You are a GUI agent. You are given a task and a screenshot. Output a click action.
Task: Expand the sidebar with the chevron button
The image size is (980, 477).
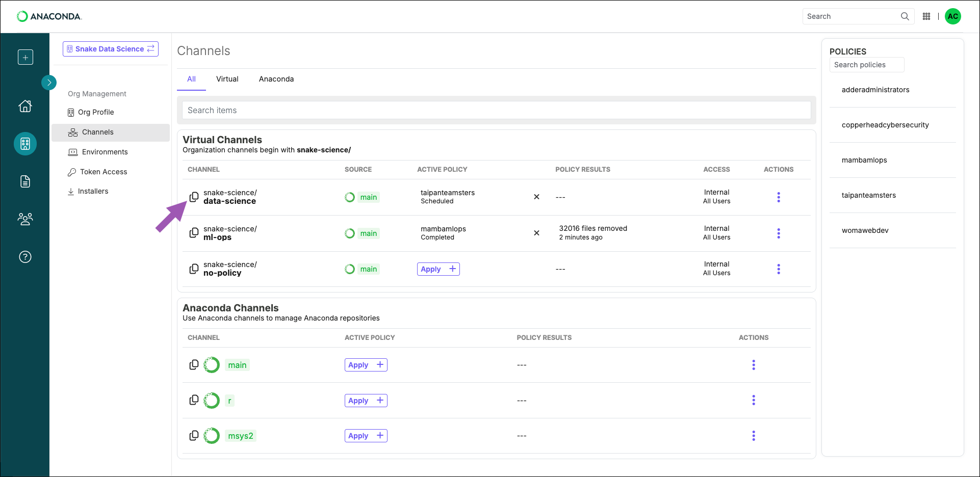49,82
